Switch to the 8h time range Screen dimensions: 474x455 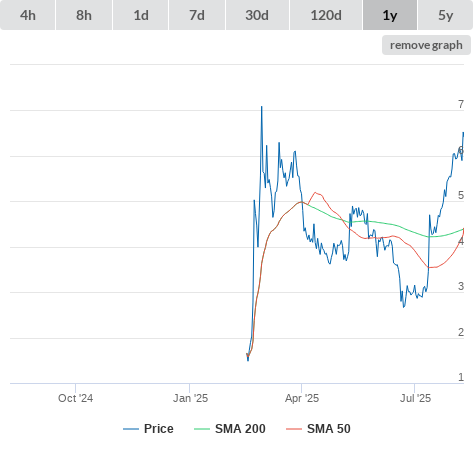[x=84, y=15]
